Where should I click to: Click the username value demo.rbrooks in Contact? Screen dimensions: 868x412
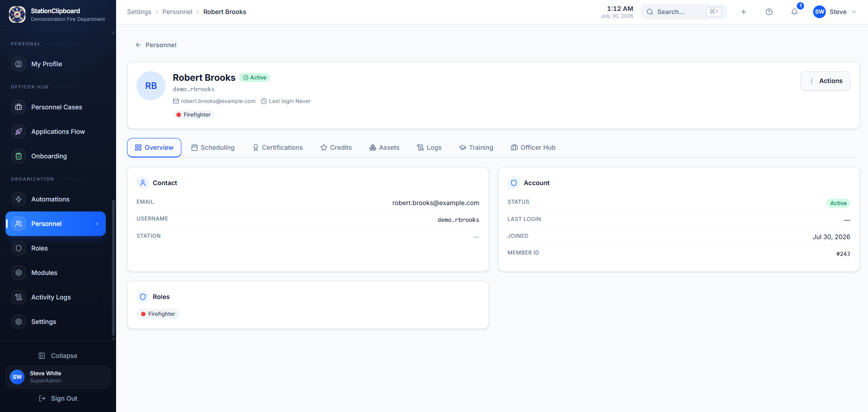(x=458, y=220)
